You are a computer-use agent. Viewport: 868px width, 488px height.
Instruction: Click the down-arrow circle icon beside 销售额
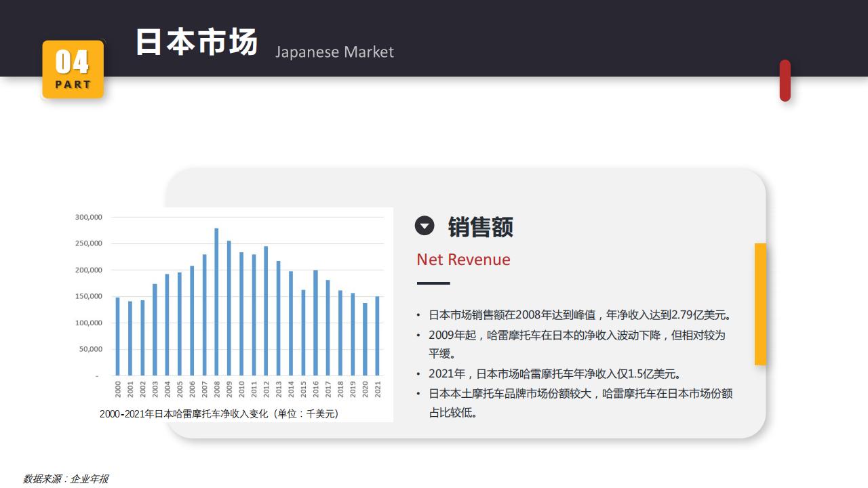pyautogui.click(x=425, y=226)
